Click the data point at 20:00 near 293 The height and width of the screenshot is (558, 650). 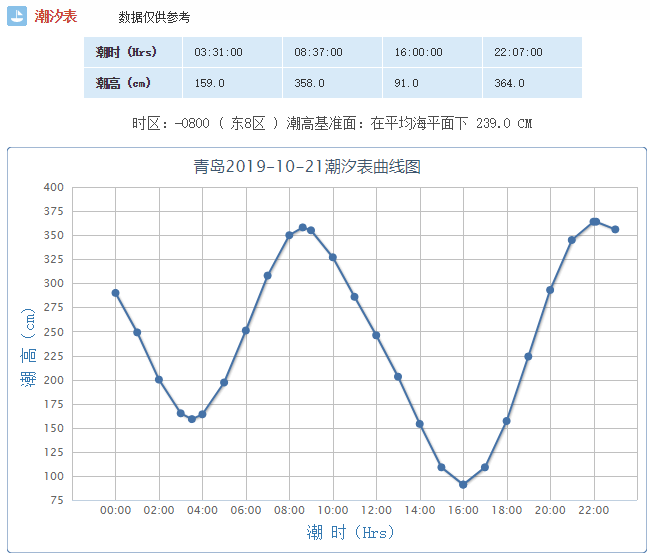(x=550, y=290)
